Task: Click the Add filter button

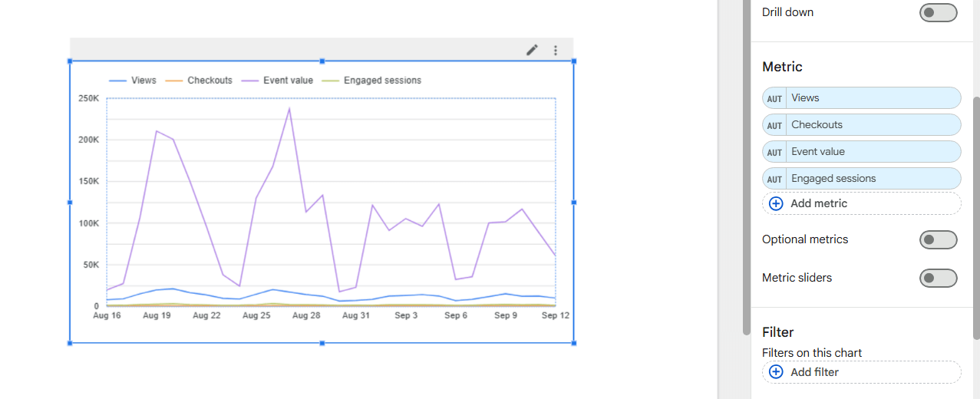Action: [861, 372]
